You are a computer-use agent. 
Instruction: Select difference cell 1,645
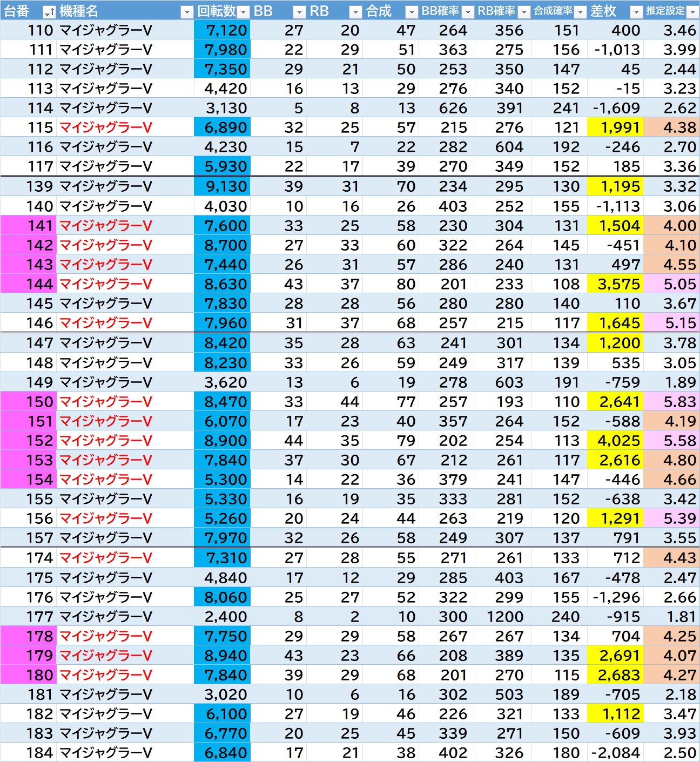point(615,323)
